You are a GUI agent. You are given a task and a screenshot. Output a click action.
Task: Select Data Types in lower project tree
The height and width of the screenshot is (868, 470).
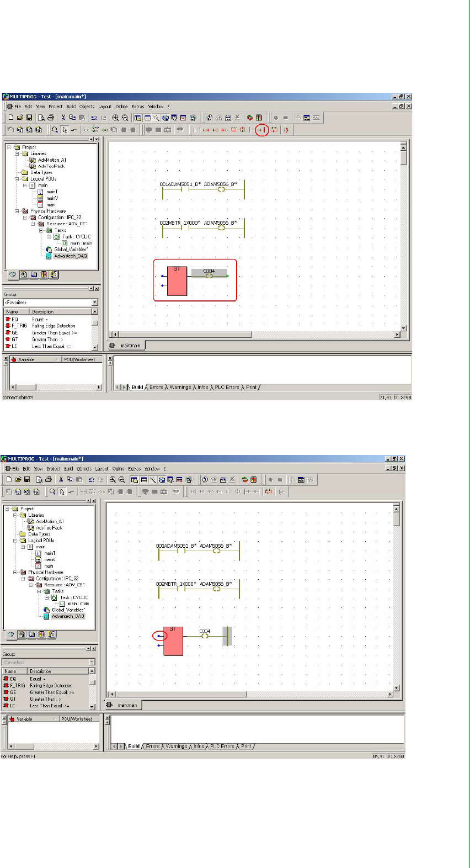tap(39, 534)
